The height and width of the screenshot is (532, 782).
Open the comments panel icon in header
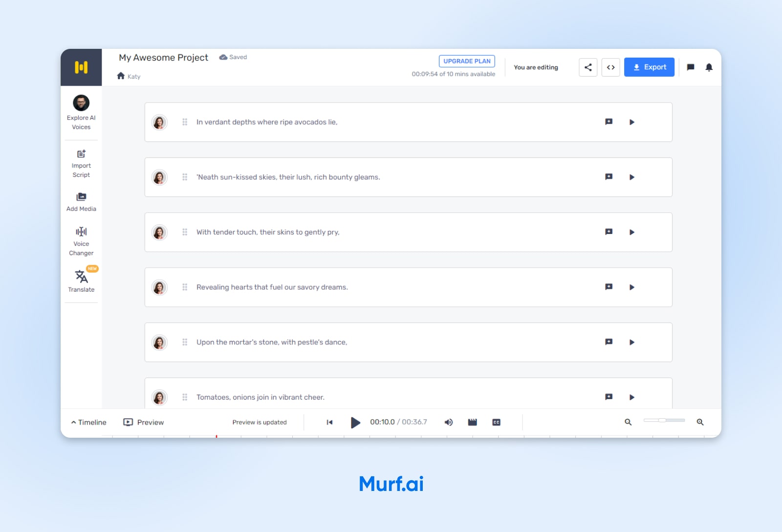click(x=691, y=67)
